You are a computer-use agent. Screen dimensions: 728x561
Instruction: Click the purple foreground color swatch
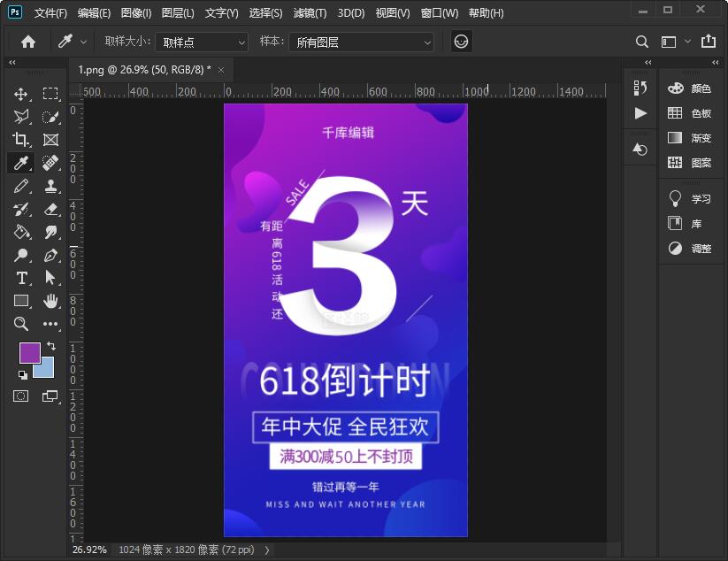click(x=28, y=351)
